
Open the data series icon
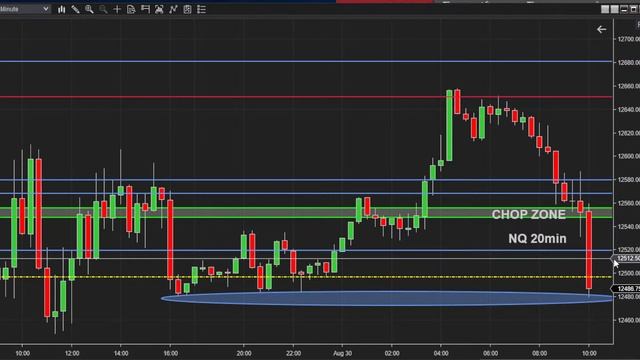click(159, 9)
